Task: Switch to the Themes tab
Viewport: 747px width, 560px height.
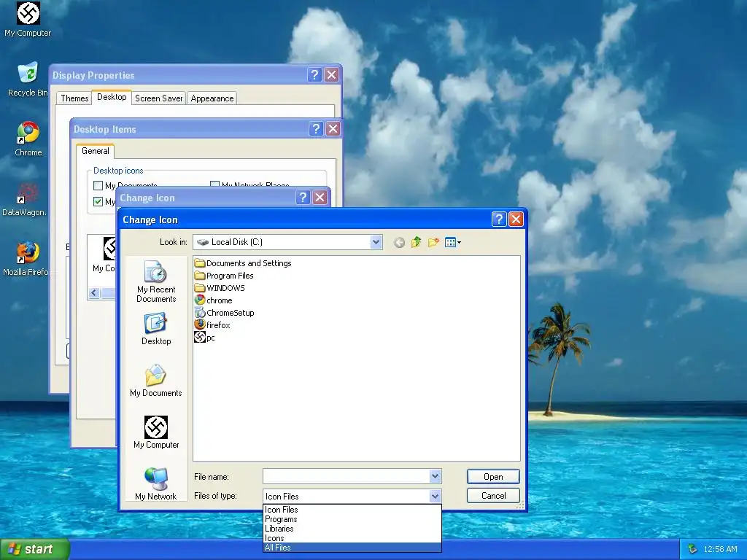Action: (x=74, y=98)
